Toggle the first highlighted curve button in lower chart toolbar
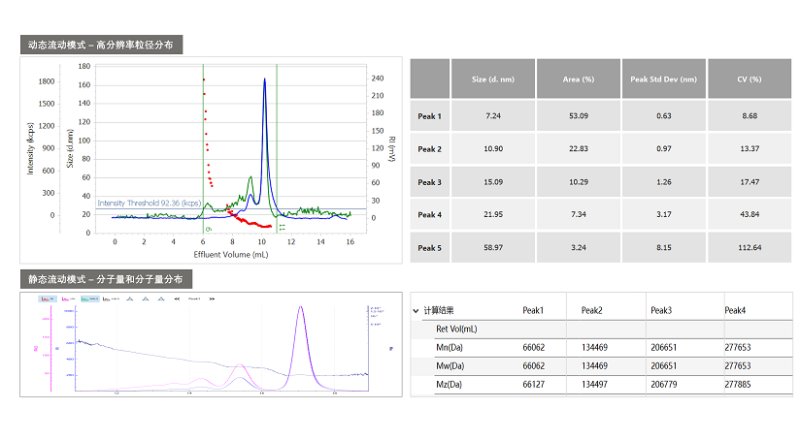 [45, 298]
